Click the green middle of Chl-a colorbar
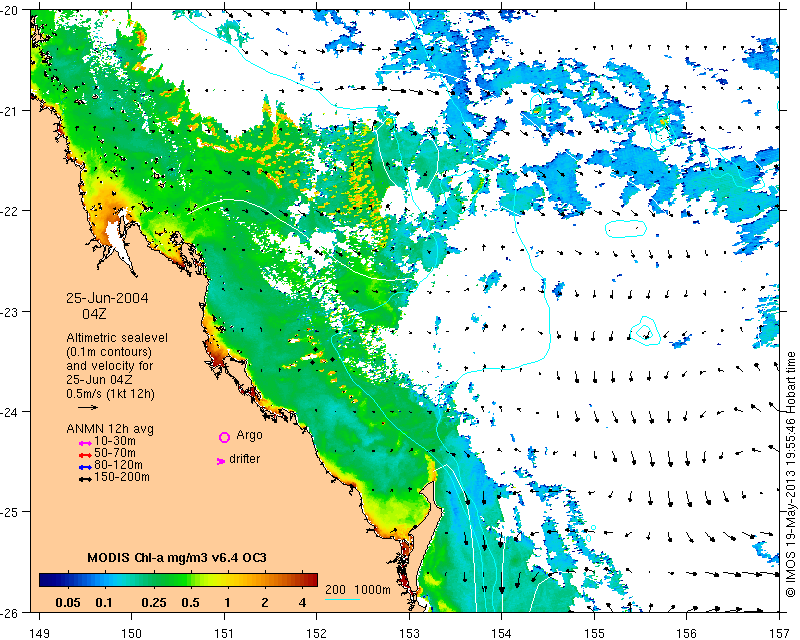 coord(178,580)
